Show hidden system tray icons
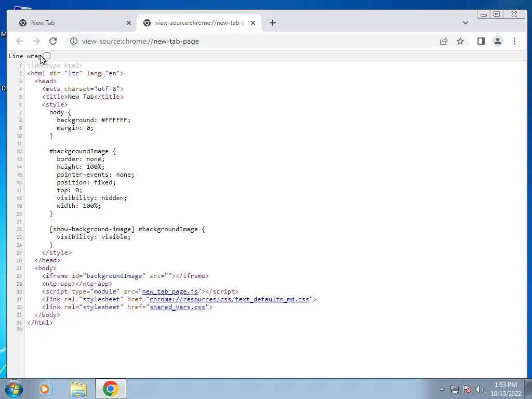 (442, 389)
